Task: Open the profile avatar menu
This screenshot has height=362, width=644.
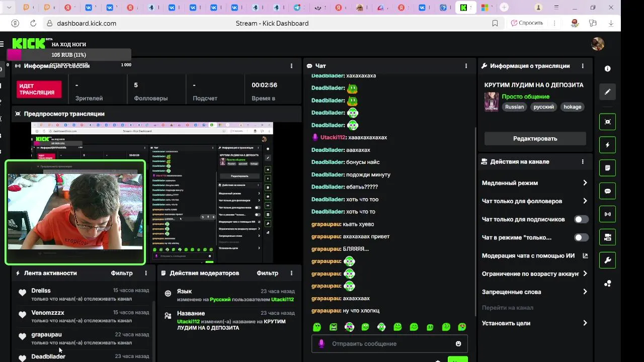Action: tap(597, 44)
